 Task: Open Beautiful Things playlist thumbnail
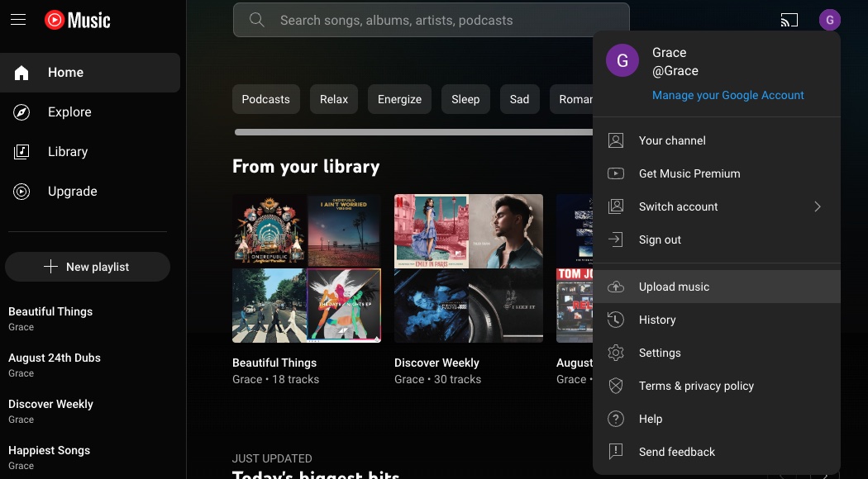pyautogui.click(x=307, y=268)
